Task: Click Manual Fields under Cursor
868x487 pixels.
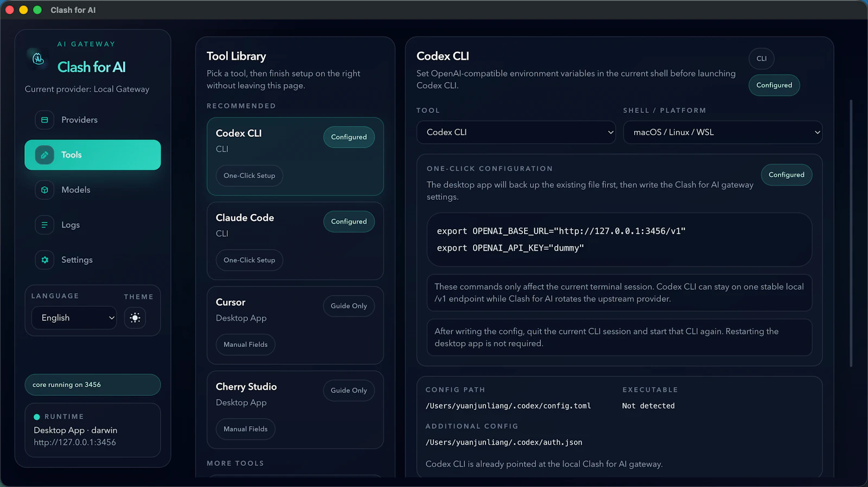Action: coord(246,345)
